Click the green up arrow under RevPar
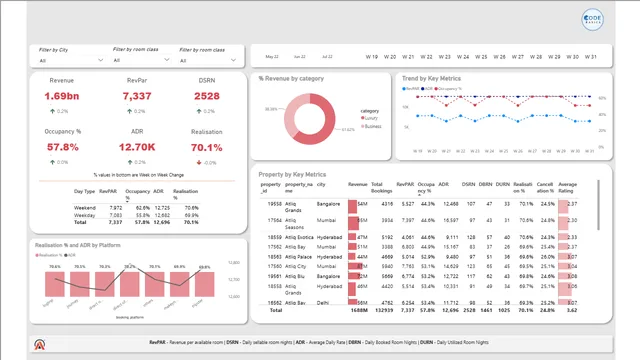This screenshot has height=360, width=640. (129, 111)
